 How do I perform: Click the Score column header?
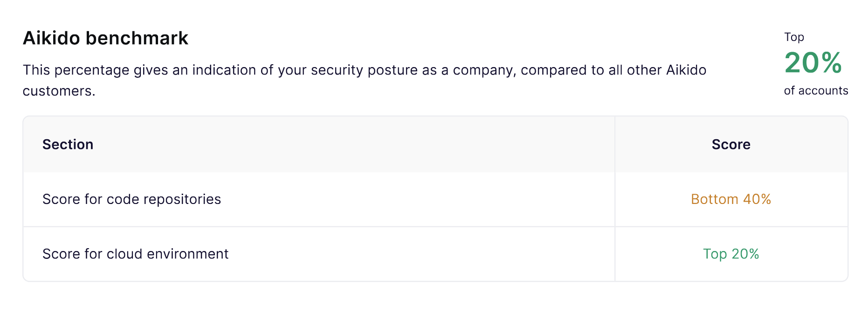pyautogui.click(x=731, y=144)
